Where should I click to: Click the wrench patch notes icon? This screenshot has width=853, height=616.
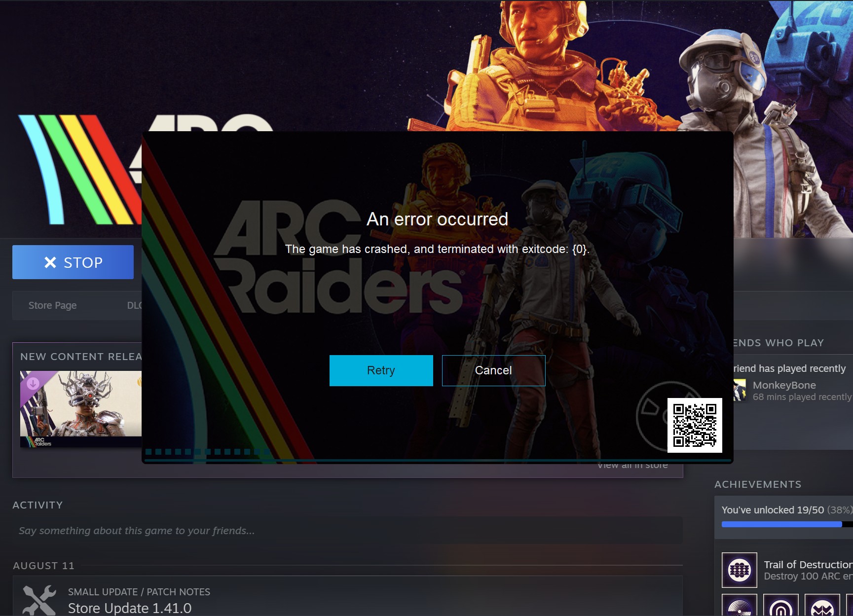pos(39,600)
